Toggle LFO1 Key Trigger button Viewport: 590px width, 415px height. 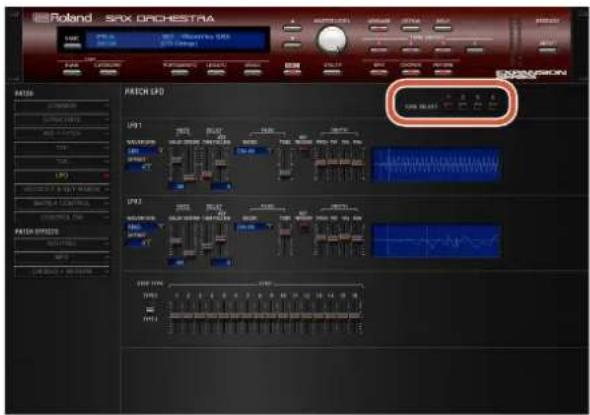coord(303,150)
